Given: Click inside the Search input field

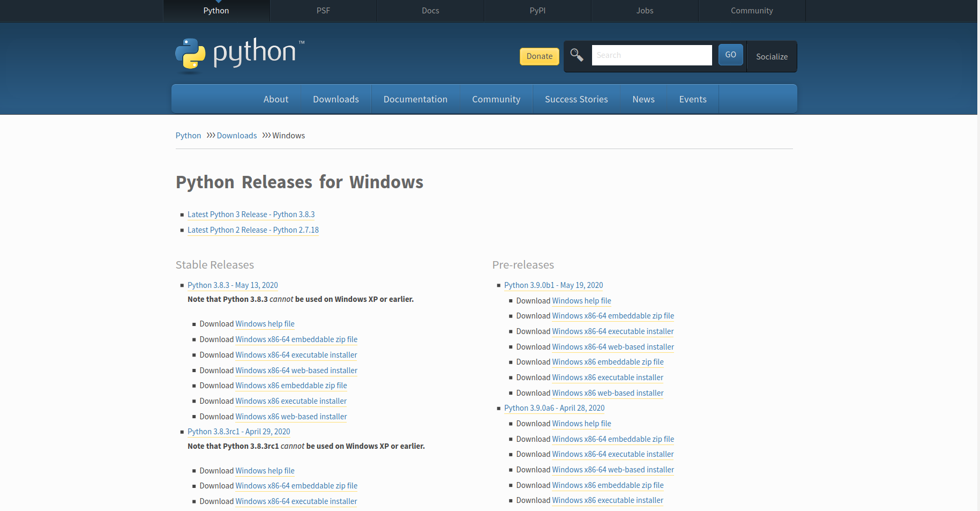Looking at the screenshot, I should click(x=652, y=55).
